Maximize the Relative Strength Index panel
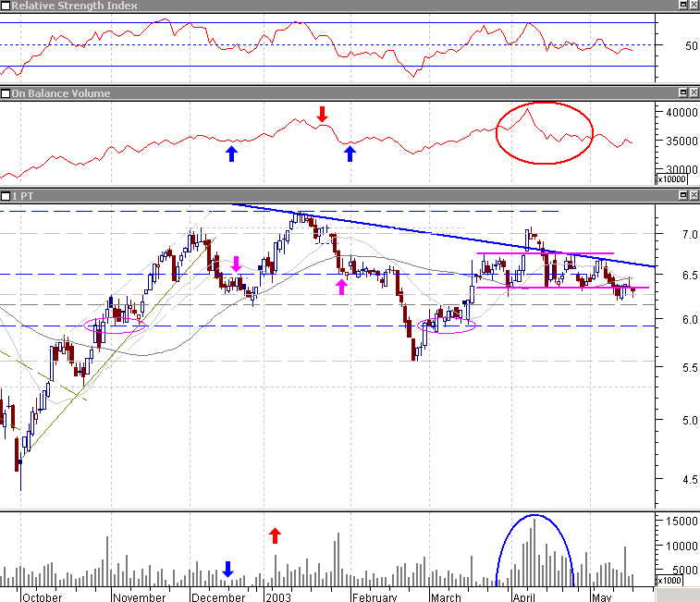700x602 pixels. click(683, 5)
